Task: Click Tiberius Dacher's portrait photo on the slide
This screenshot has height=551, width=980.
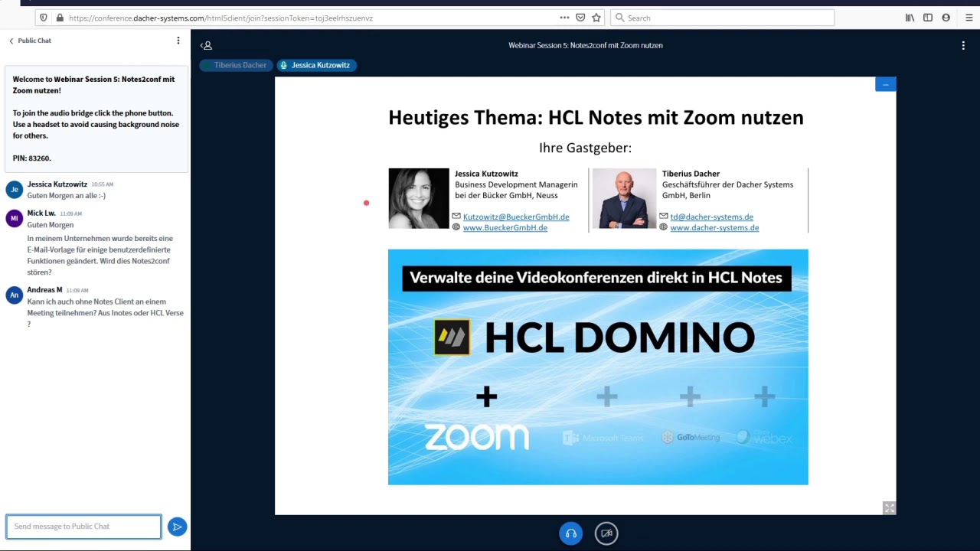Action: [x=624, y=198]
